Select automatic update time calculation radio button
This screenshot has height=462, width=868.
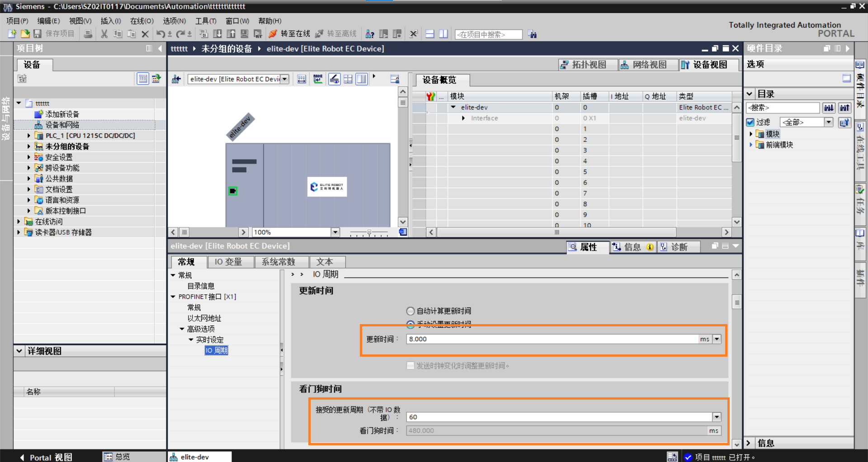click(x=410, y=311)
